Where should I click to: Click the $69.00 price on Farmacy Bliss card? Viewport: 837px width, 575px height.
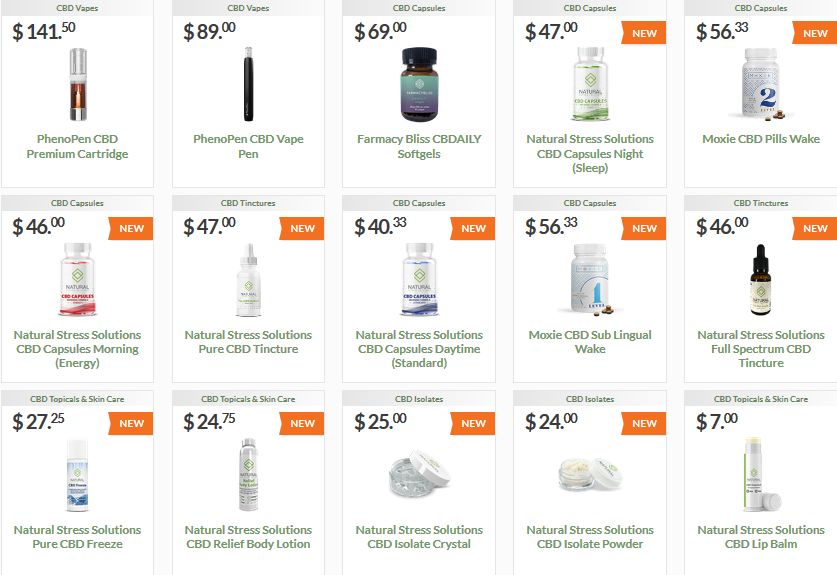[381, 31]
